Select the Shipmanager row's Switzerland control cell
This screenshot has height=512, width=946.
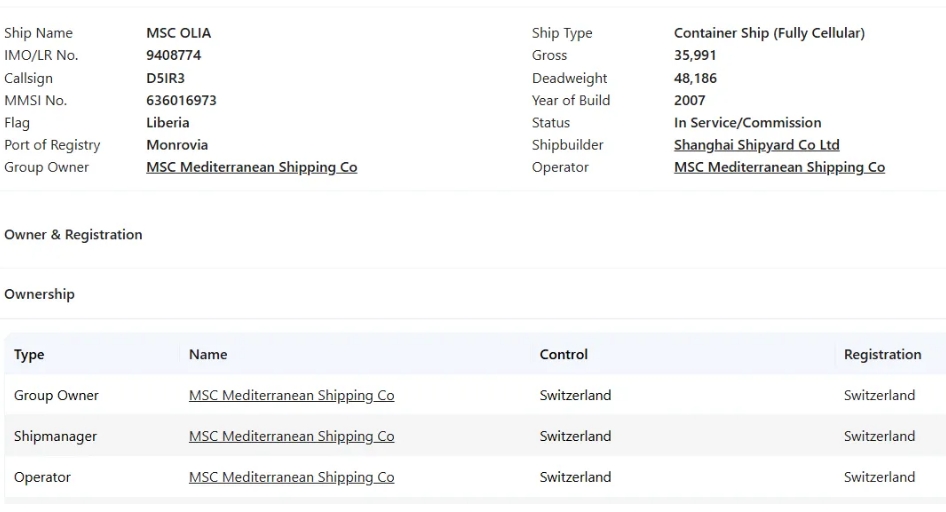point(575,436)
